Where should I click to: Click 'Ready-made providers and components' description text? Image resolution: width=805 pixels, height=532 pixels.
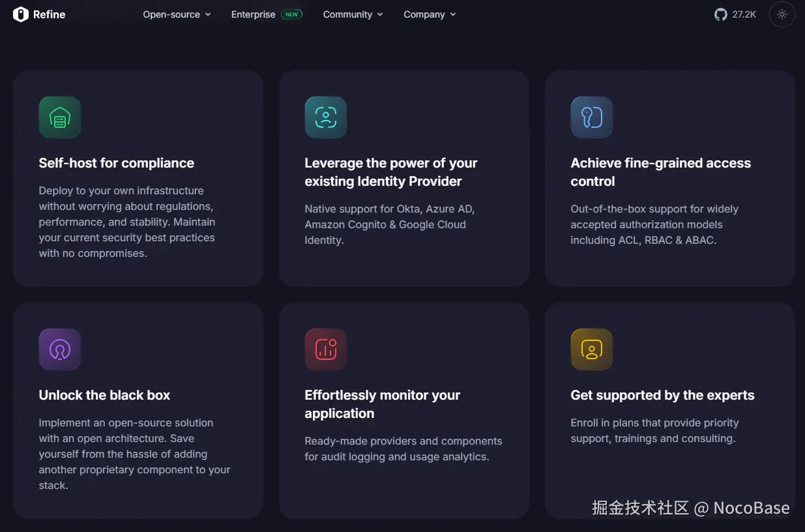tap(403, 449)
